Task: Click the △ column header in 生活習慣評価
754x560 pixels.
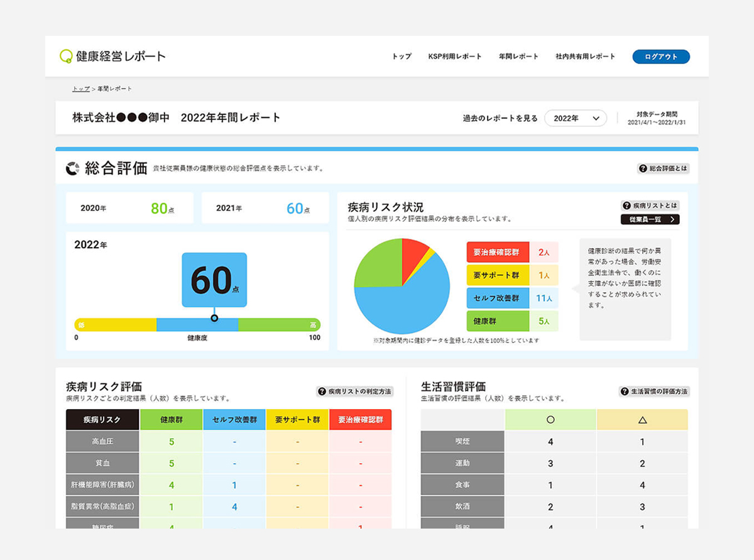Action: click(x=642, y=420)
